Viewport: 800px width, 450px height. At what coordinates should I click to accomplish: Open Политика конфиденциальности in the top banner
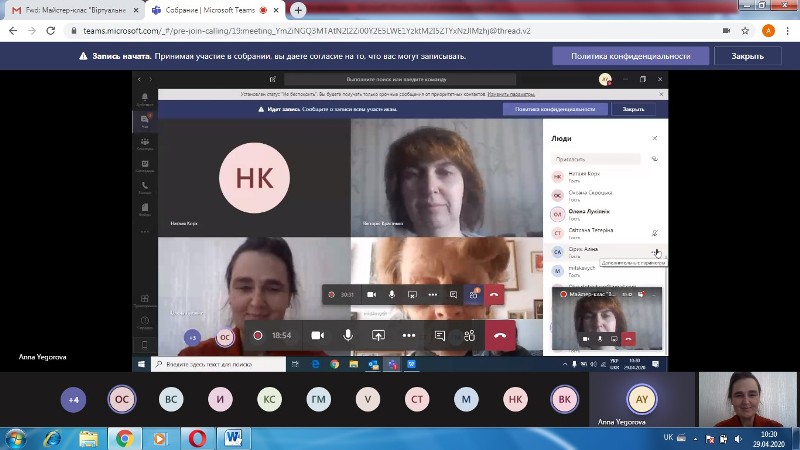pos(631,56)
